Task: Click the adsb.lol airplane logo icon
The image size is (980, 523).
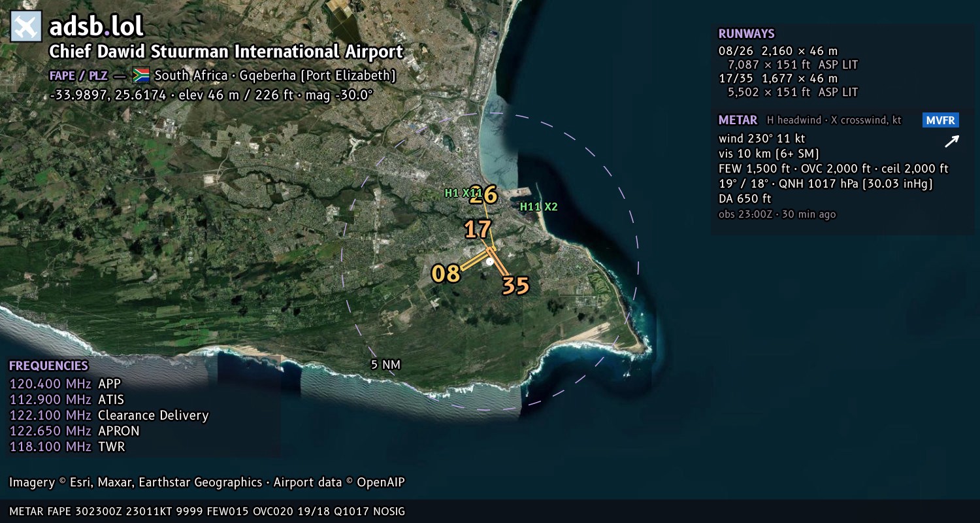Action: pos(26,27)
